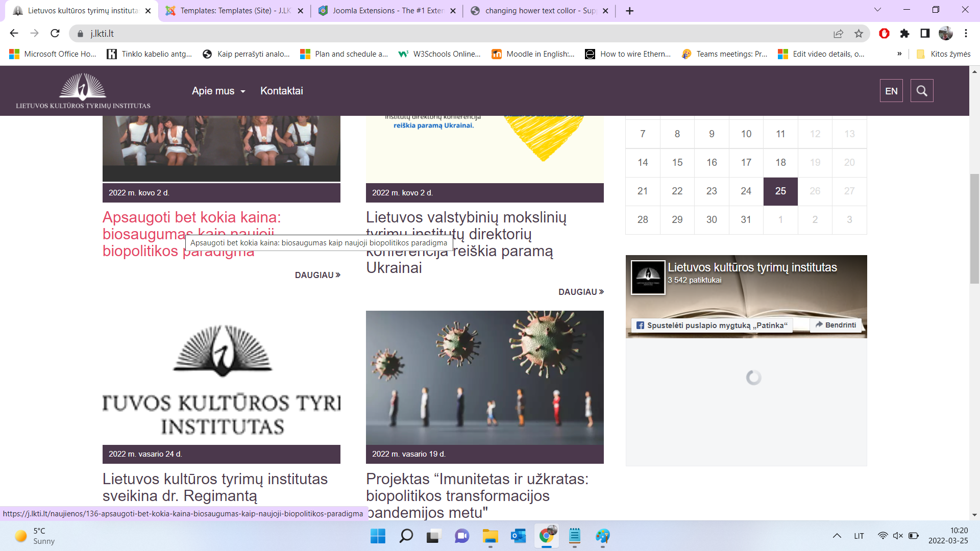Click the browser reload page icon
This screenshot has height=551, width=980.
coord(55,33)
